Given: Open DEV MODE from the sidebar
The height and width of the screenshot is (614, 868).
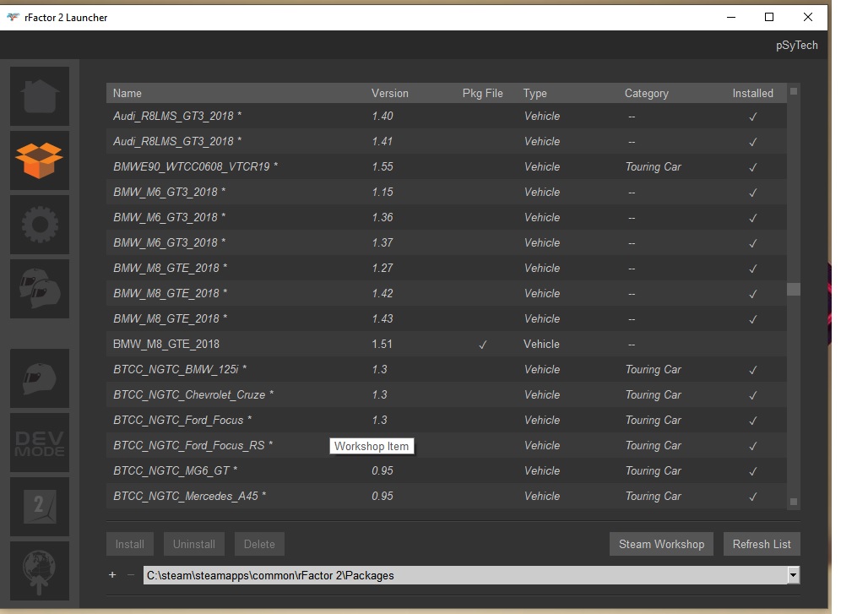Looking at the screenshot, I should pos(40,442).
